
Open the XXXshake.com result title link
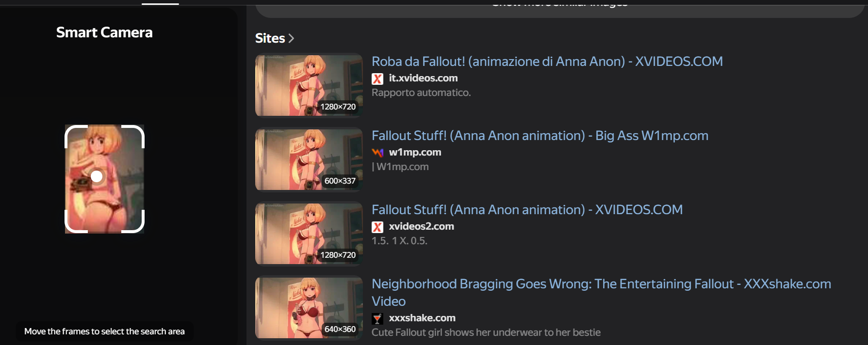point(601,292)
